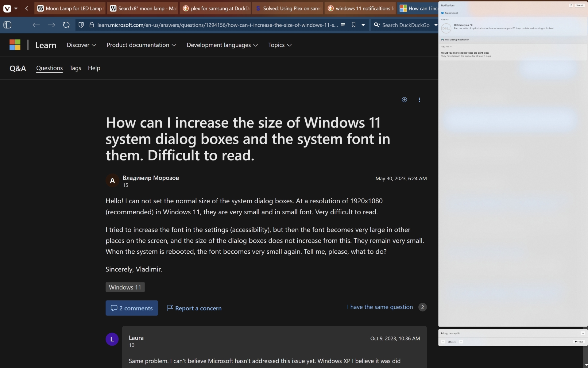Open notification settings icon beside Clear all

[571, 5]
